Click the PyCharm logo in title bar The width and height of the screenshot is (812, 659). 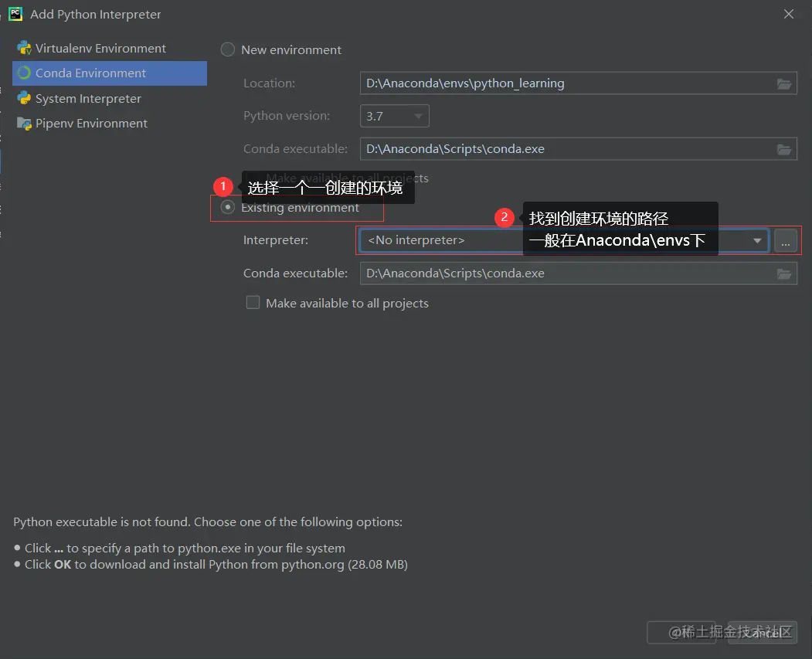[15, 14]
